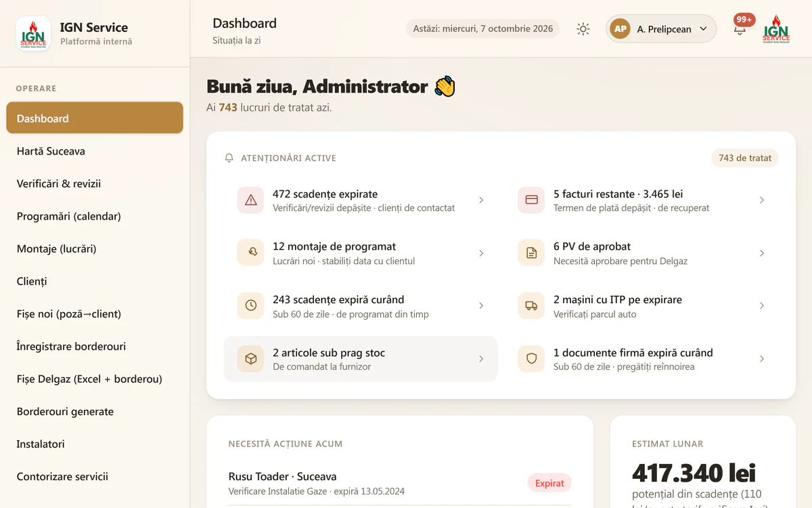Go to Programări (calendar)
This screenshot has width=812, height=508.
pos(95,216)
